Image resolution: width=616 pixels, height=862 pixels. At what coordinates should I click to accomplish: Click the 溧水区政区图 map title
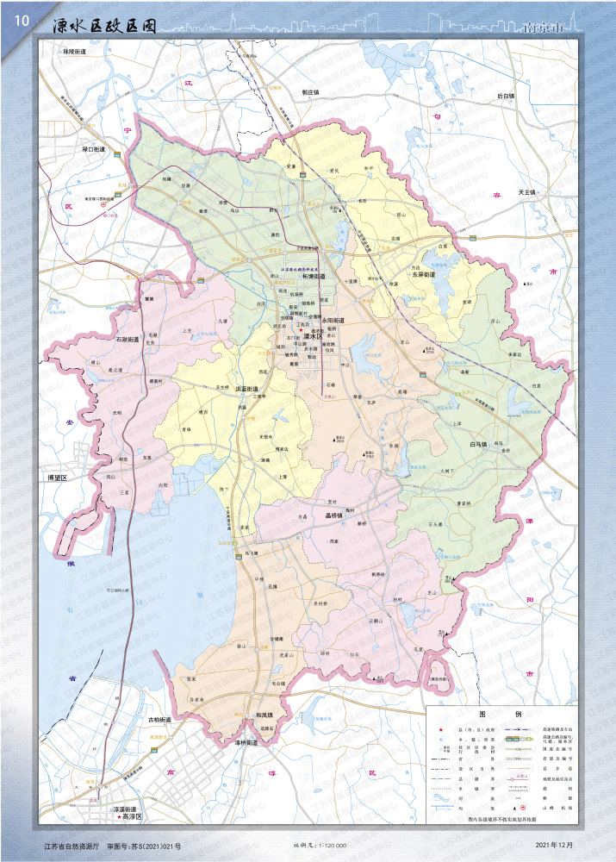coord(103,25)
